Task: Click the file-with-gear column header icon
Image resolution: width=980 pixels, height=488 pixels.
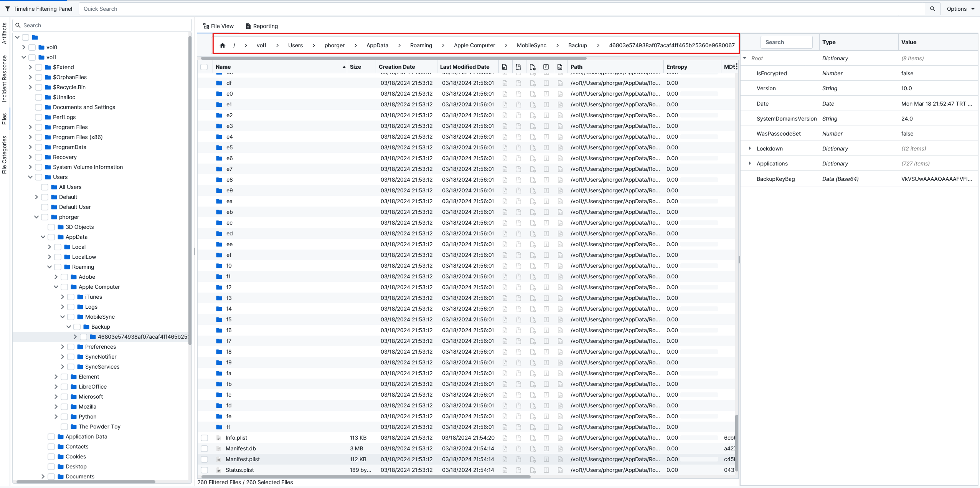Action: (532, 67)
